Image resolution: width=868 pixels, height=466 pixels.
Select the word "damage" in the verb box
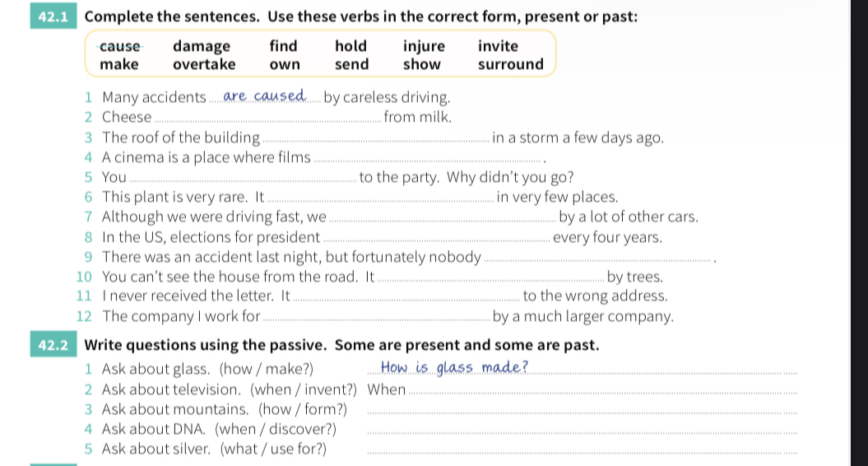pyautogui.click(x=202, y=46)
